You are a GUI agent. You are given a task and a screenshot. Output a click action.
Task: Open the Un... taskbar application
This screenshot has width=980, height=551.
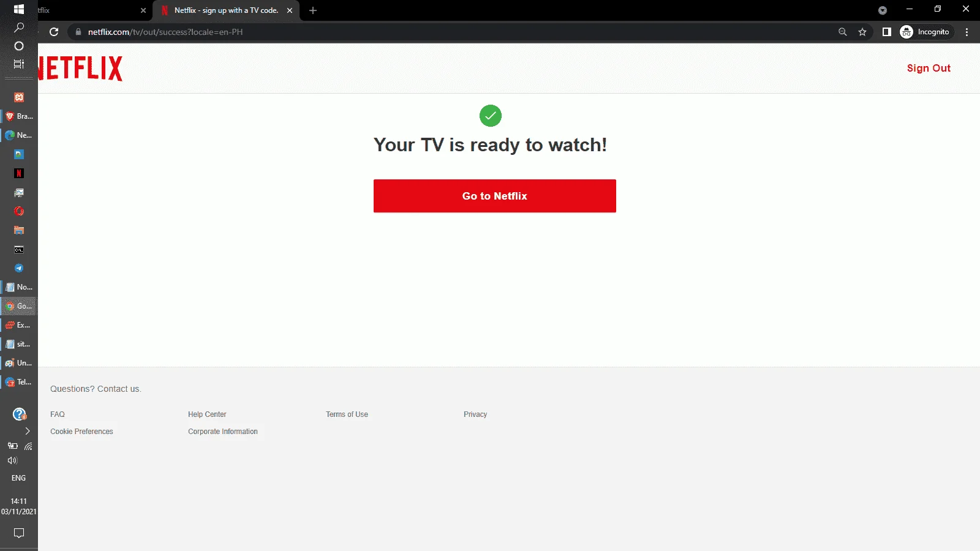coord(19,363)
